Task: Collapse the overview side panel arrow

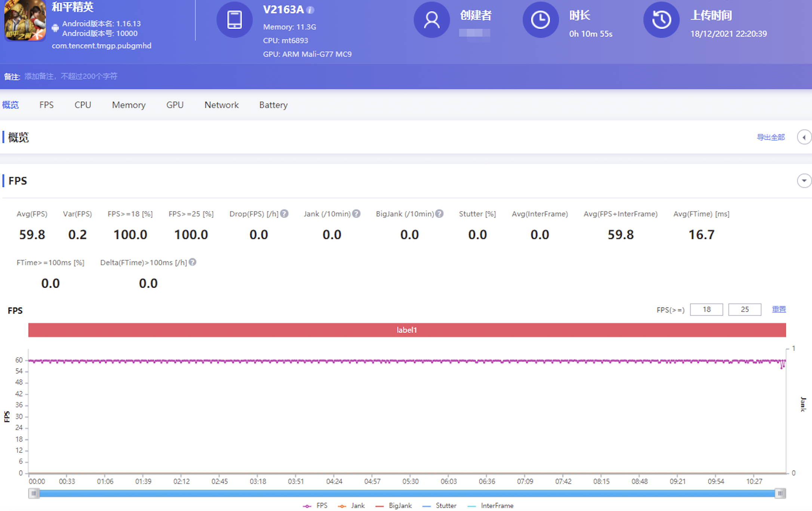Action: 804,137
